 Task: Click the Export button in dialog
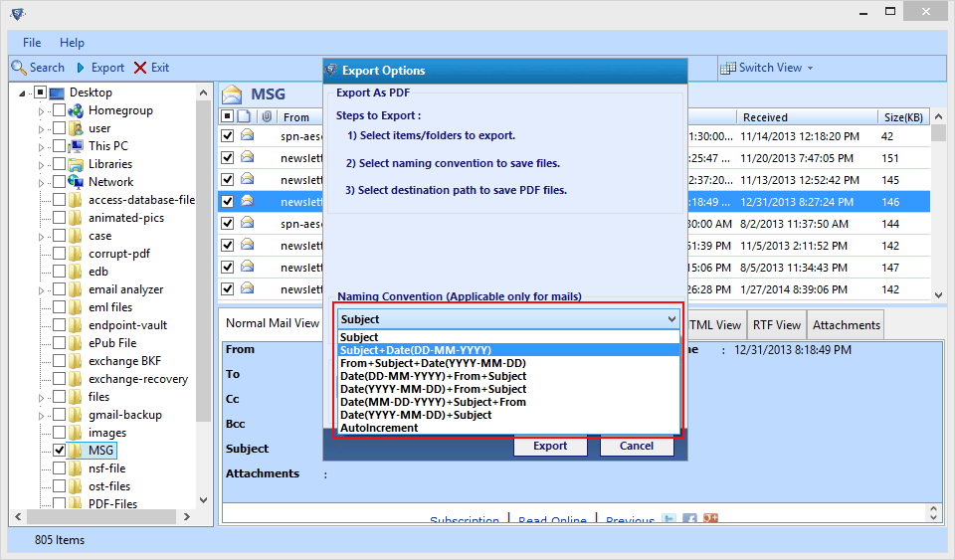[x=550, y=446]
